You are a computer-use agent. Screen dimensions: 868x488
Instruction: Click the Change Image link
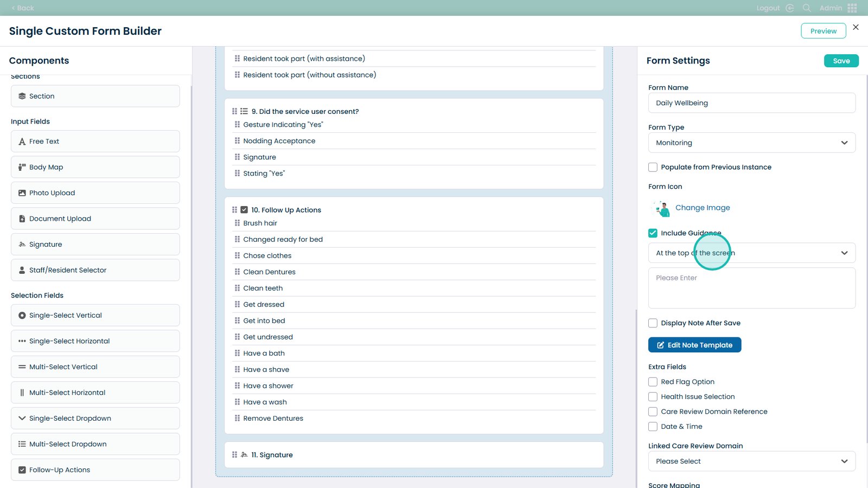coord(703,208)
